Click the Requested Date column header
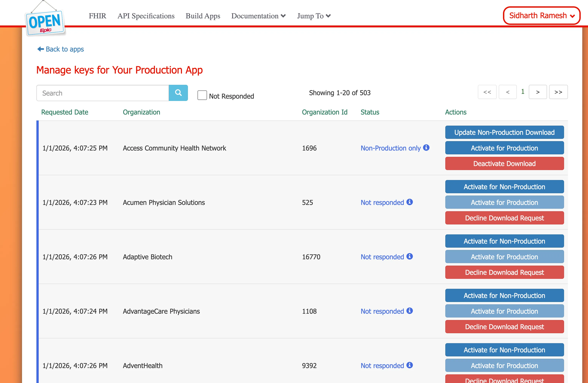 pyautogui.click(x=65, y=112)
